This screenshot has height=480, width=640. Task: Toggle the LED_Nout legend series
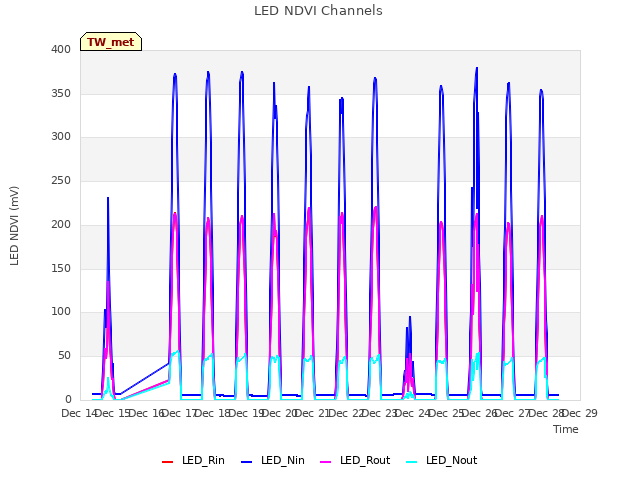[x=442, y=461]
